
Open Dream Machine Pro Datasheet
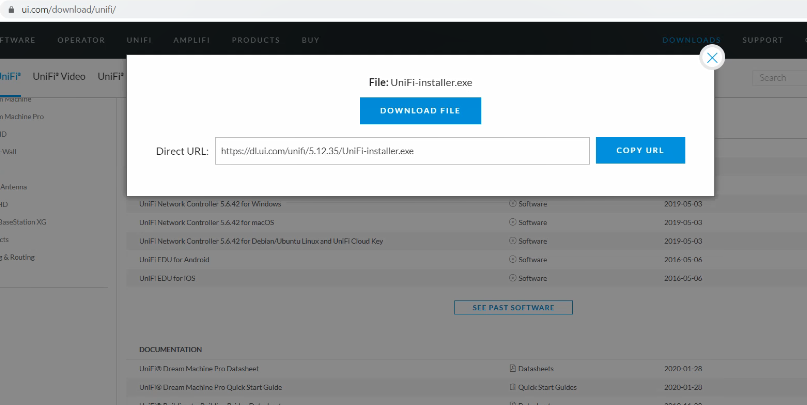199,368
